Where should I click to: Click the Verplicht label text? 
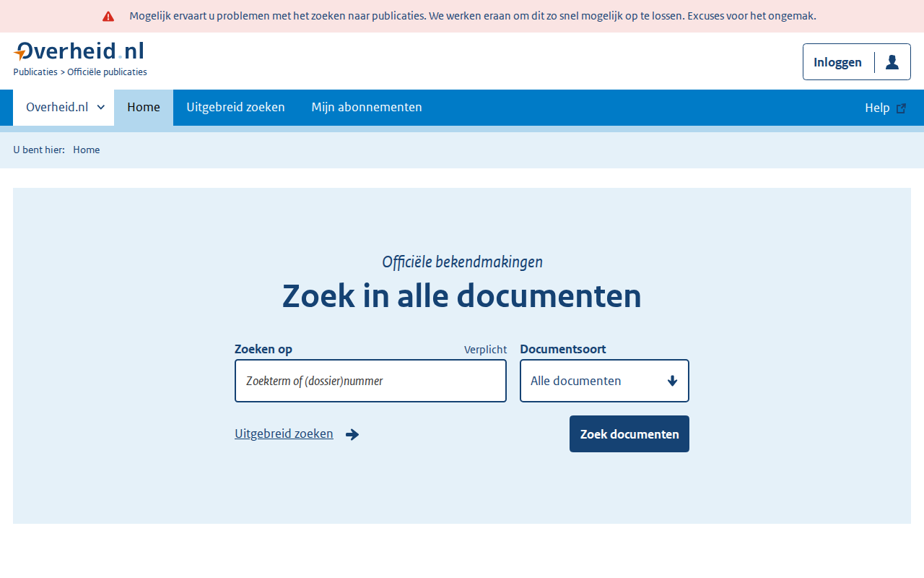(x=485, y=350)
